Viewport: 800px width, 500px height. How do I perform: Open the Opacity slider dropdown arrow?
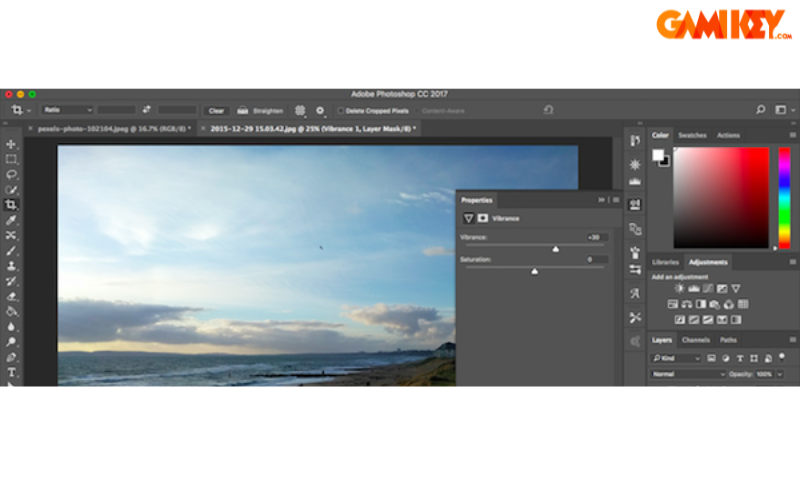(x=780, y=374)
